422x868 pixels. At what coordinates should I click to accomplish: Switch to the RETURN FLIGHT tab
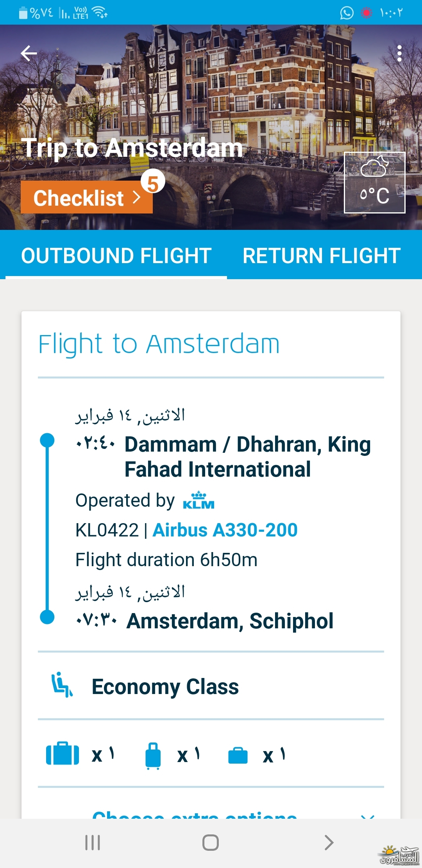point(322,255)
